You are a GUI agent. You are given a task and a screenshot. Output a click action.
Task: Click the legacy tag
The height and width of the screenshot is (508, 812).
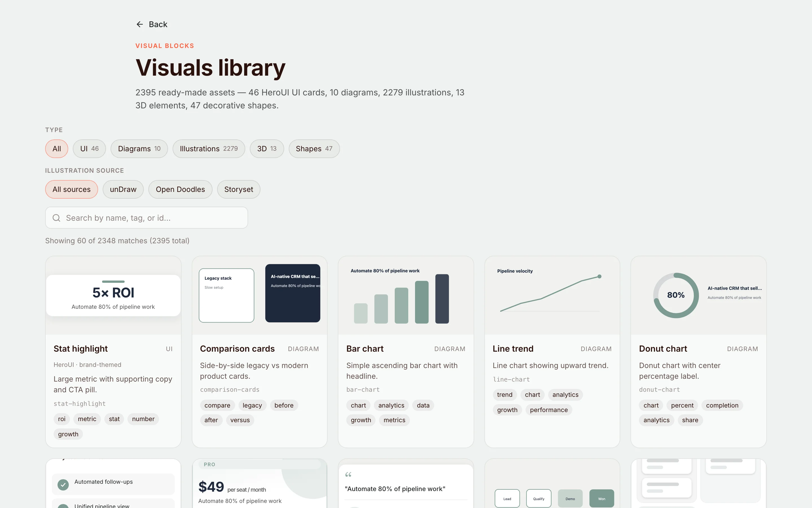coord(252,405)
